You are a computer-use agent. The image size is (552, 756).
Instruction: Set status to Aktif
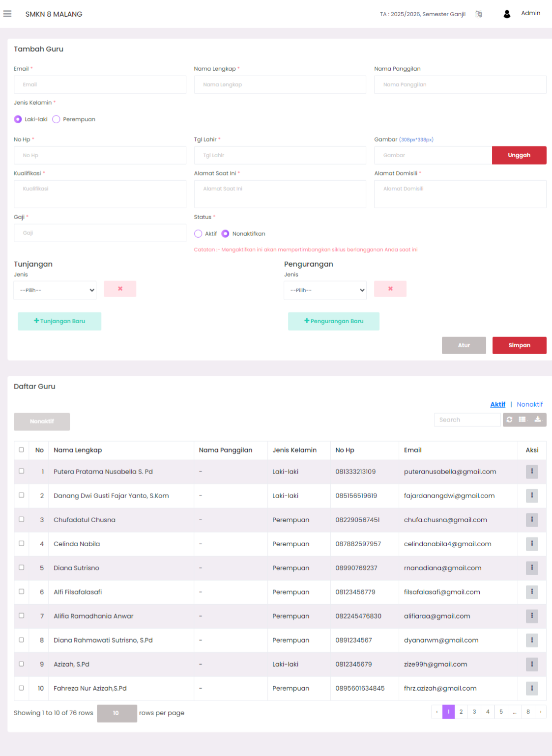(198, 234)
